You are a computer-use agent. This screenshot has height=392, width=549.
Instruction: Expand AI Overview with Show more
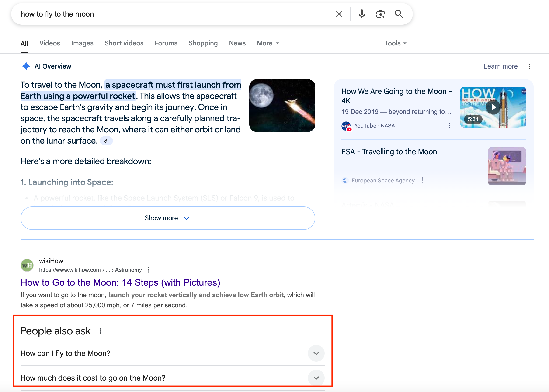(168, 218)
